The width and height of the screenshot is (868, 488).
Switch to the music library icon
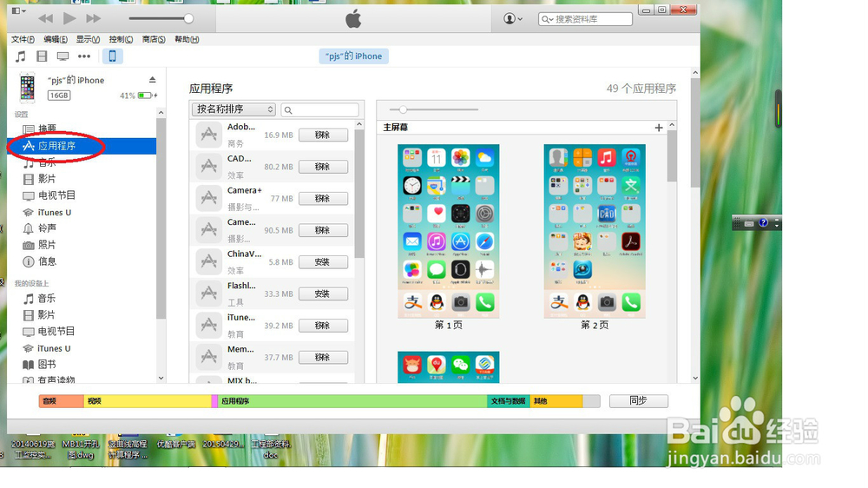(21, 56)
